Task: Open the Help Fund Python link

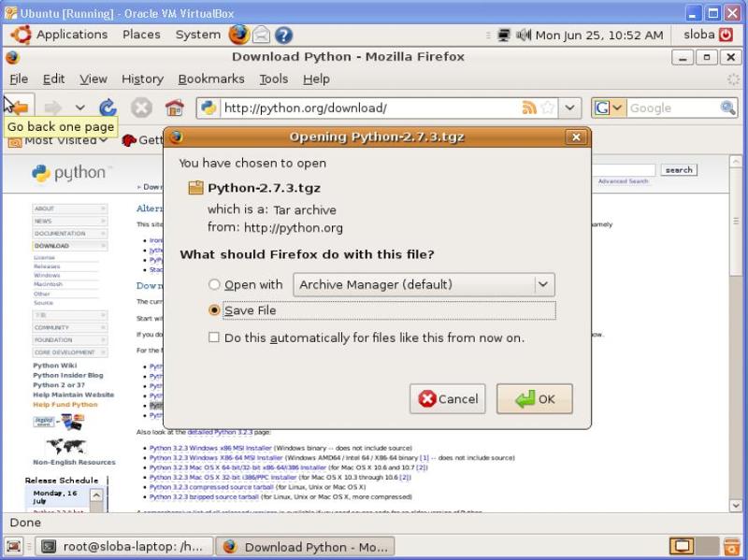Action: point(65,405)
